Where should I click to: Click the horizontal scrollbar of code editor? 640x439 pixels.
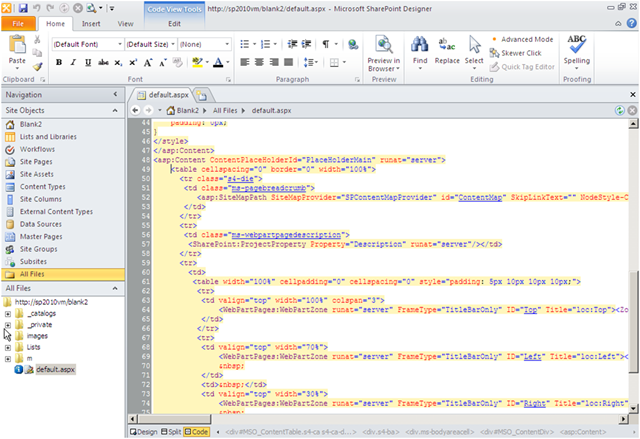pyautogui.click(x=174, y=419)
